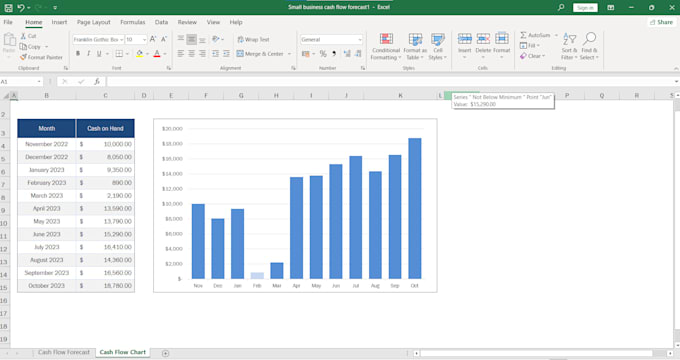Open the File tab
Image resolution: width=680 pixels, height=360 pixels.
tap(8, 22)
